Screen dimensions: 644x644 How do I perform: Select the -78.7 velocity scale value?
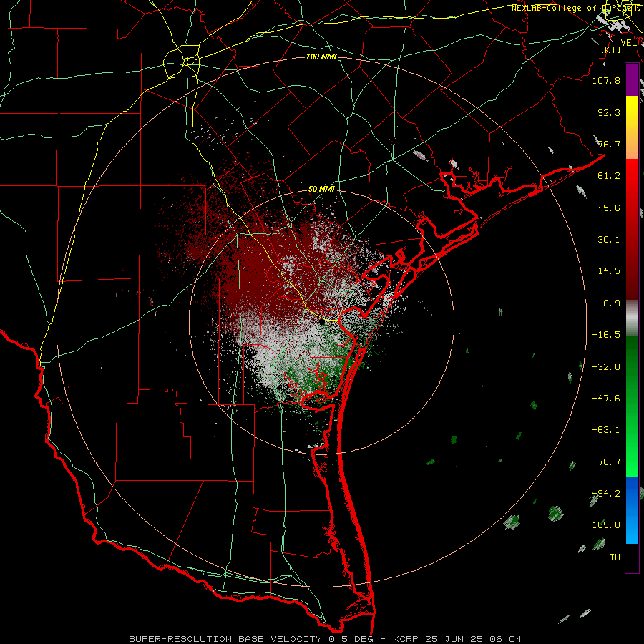[x=606, y=462]
